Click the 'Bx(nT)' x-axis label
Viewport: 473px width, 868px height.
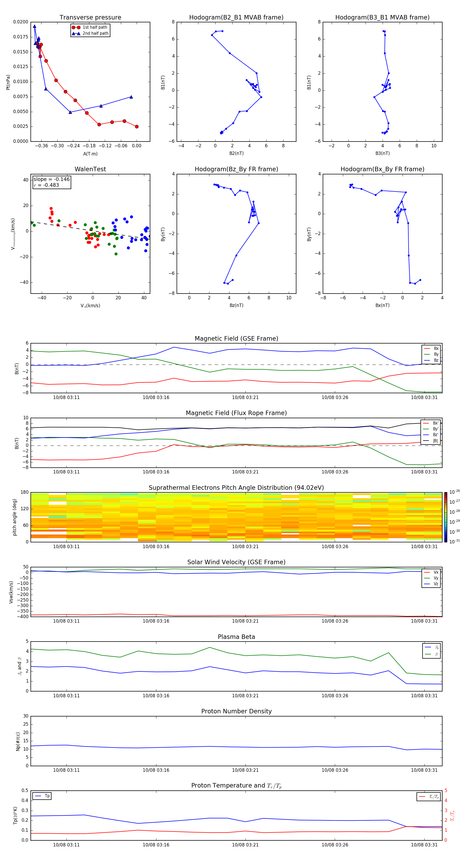tap(382, 306)
